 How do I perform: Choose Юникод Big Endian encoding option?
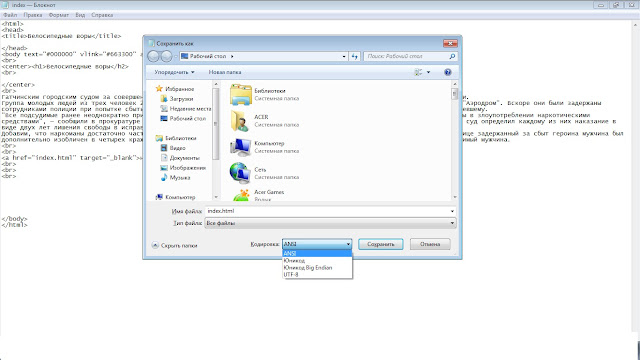tap(317, 267)
